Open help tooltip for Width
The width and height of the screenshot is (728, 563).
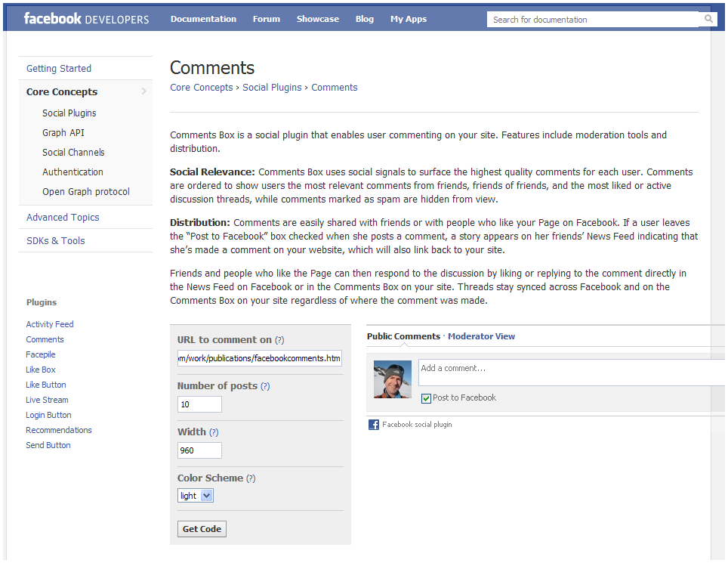point(214,432)
